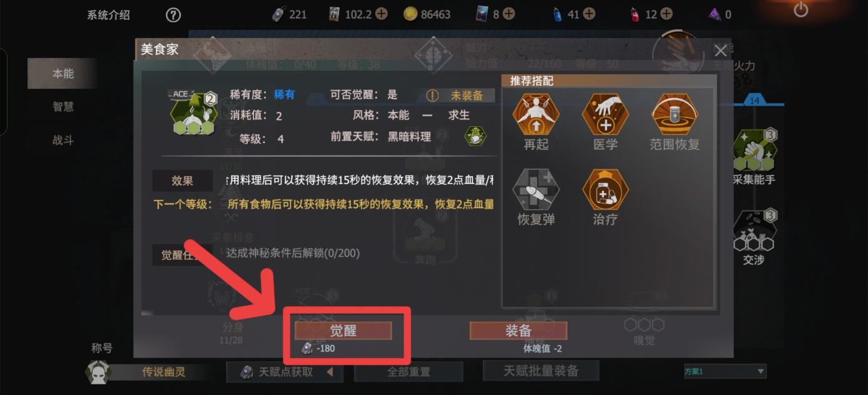Open the 恢复弹 talent icon

point(536,189)
